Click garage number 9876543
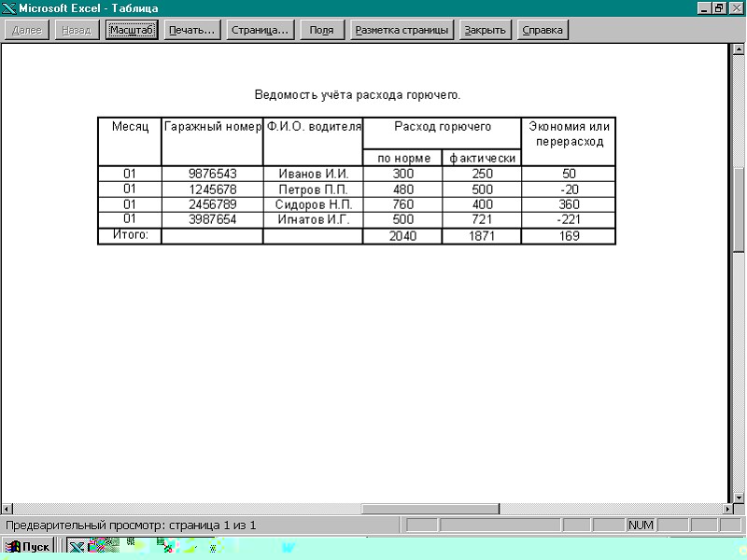This screenshot has width=747, height=560. click(213, 174)
